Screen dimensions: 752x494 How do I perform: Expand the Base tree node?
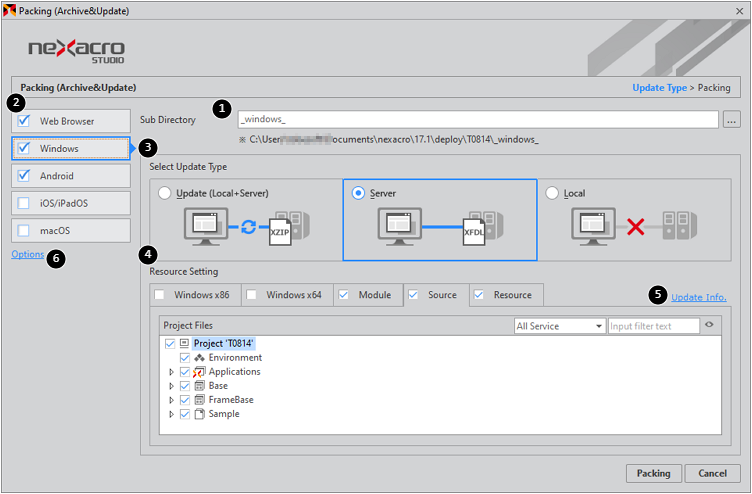171,386
